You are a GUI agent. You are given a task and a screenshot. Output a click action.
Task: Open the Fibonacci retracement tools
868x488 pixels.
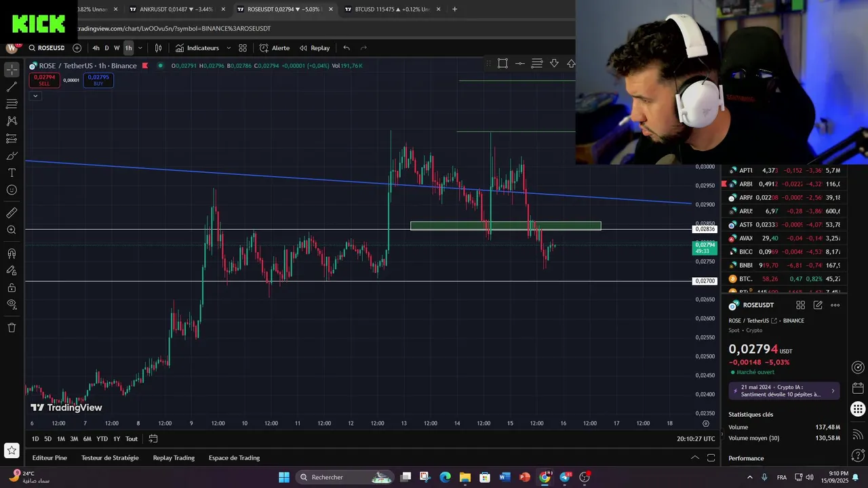[12, 104]
